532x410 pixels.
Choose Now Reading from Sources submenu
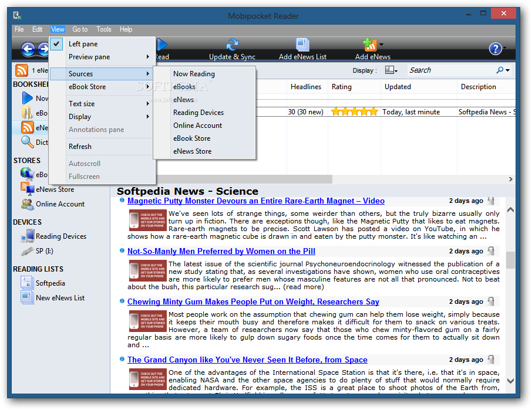[204, 73]
